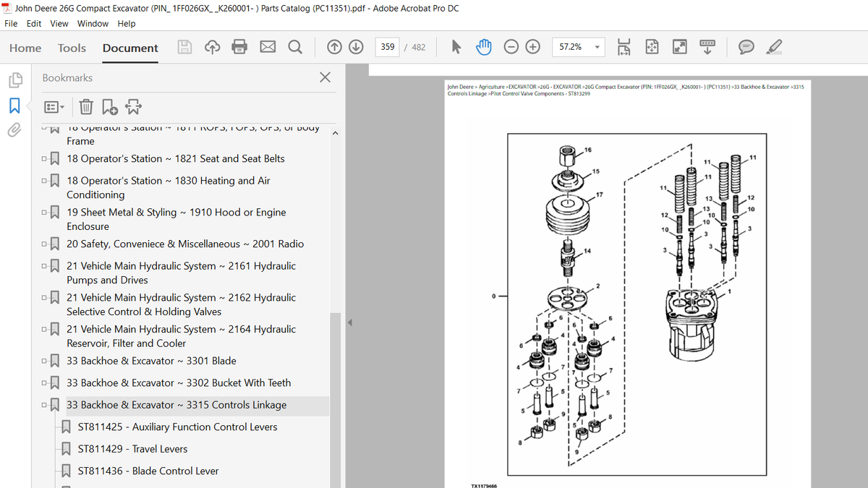Viewport: 868px width, 488px height.
Task: Add a sticky note comment icon
Action: (x=746, y=47)
